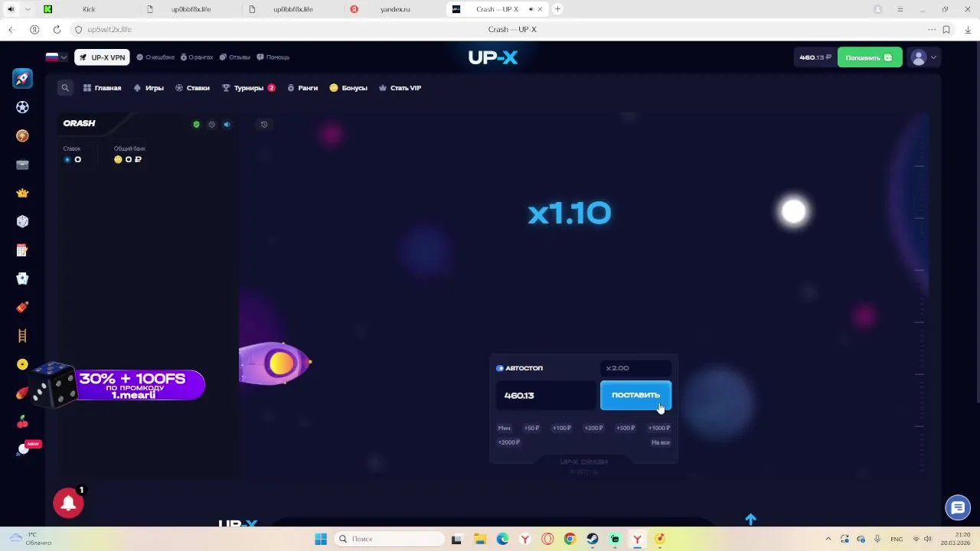980x551 pixels.
Task: Open the Стать VIP menu item
Action: click(x=400, y=88)
